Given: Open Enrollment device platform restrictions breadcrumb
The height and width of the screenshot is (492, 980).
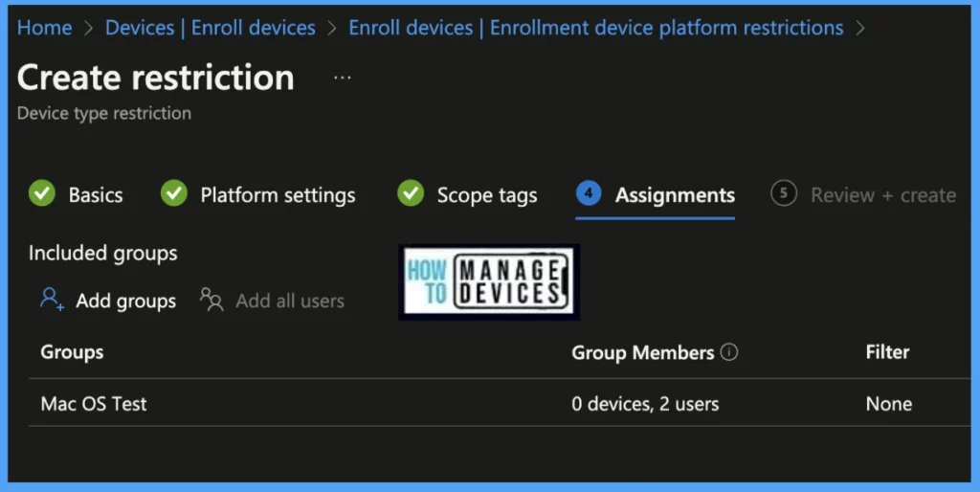Looking at the screenshot, I should 595,28.
